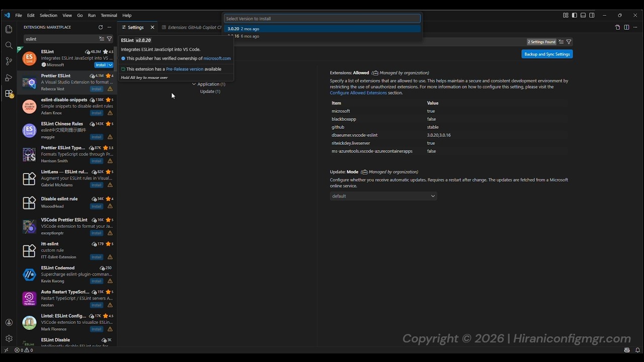This screenshot has height=362, width=644.
Task: Clear the eslint extensions search results
Action: click(x=102, y=39)
